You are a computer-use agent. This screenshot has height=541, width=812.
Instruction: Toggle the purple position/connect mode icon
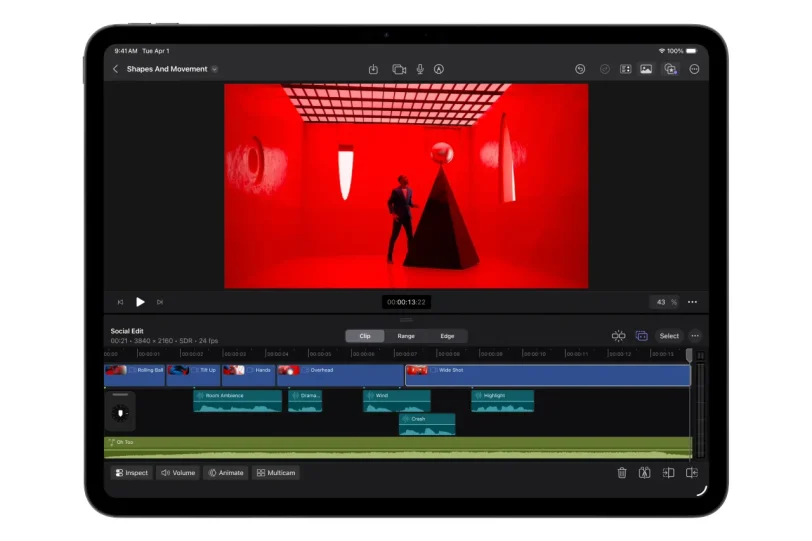point(642,336)
